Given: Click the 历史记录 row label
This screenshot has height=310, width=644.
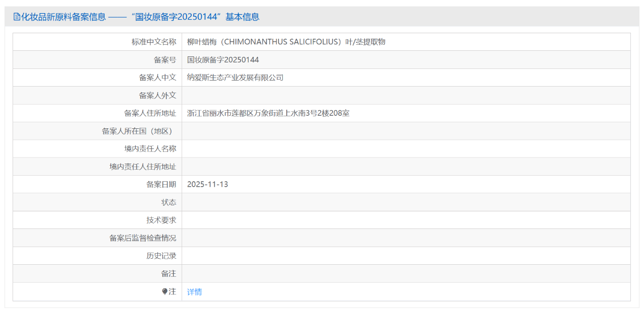Looking at the screenshot, I should pyautogui.click(x=162, y=255).
